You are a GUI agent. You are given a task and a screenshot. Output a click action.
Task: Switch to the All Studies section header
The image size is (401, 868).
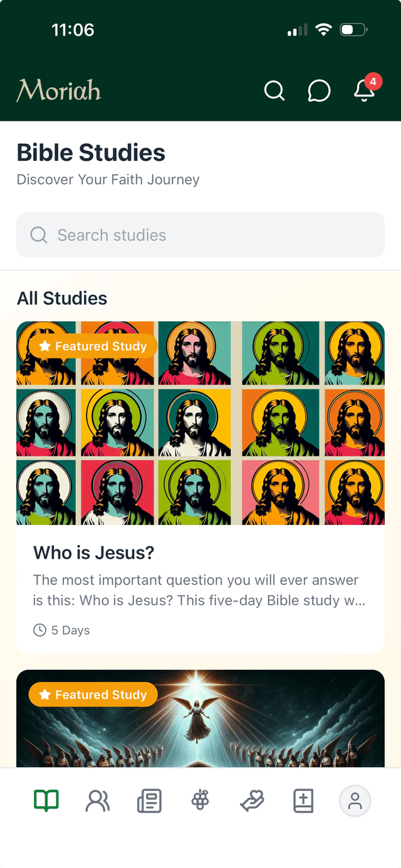(x=61, y=299)
